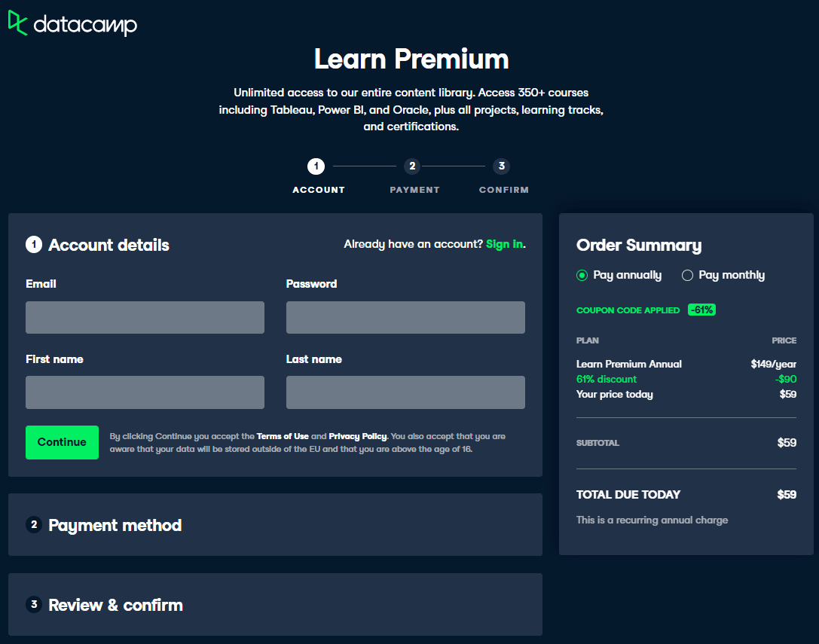
Task: Click step 2 Payment circle icon
Action: [412, 166]
